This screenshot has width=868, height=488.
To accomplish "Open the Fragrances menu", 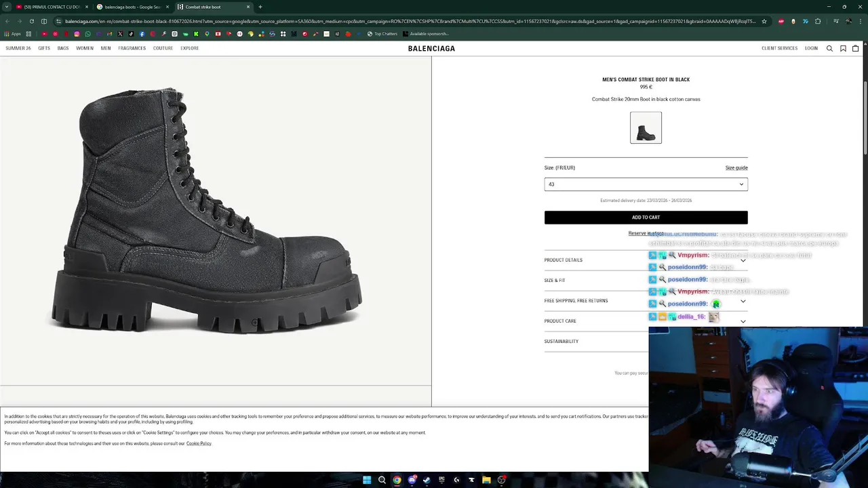I will 132,48.
